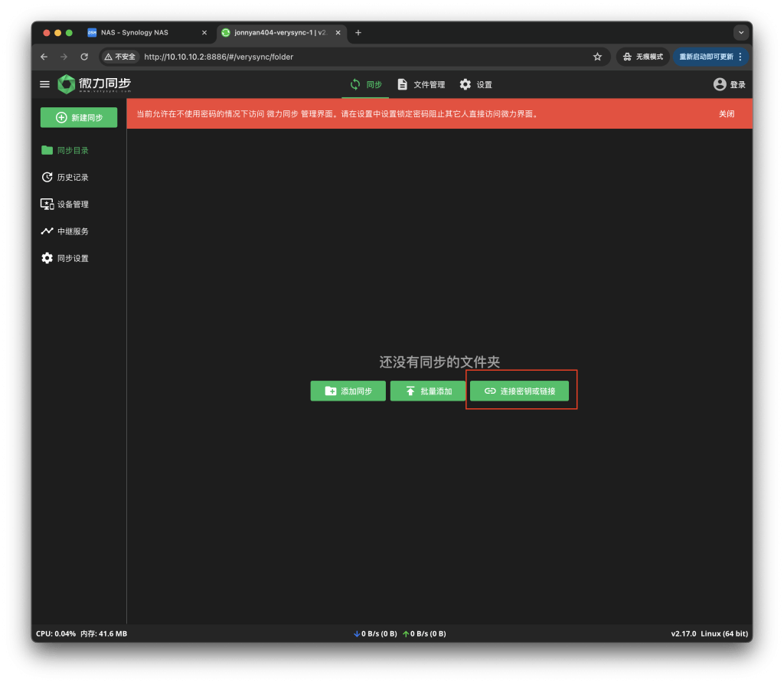Open a new browser tab

click(x=358, y=32)
